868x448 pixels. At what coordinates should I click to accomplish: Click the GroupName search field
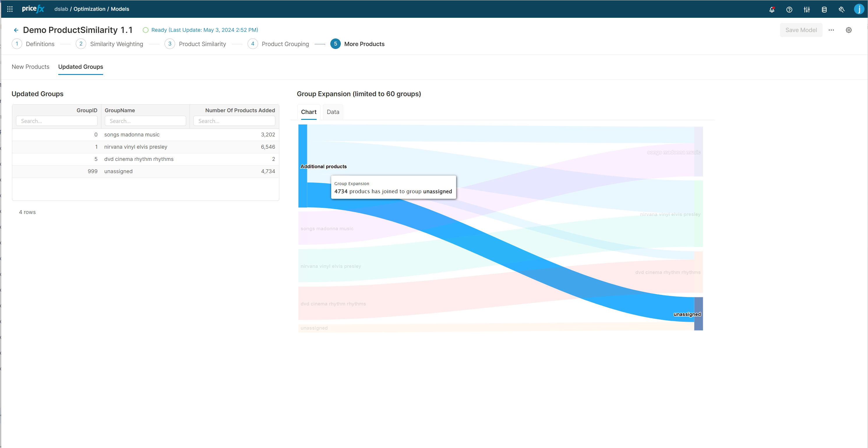click(x=145, y=121)
